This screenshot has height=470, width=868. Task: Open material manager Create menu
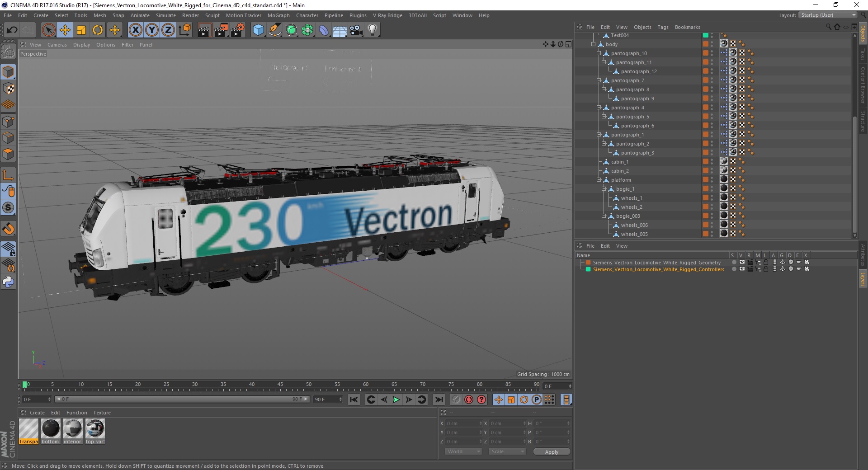37,413
